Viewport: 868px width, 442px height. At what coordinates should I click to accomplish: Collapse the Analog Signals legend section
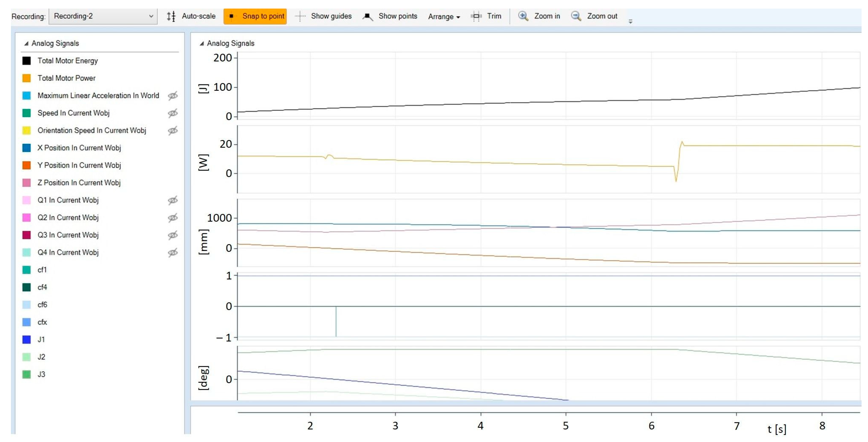(x=26, y=43)
